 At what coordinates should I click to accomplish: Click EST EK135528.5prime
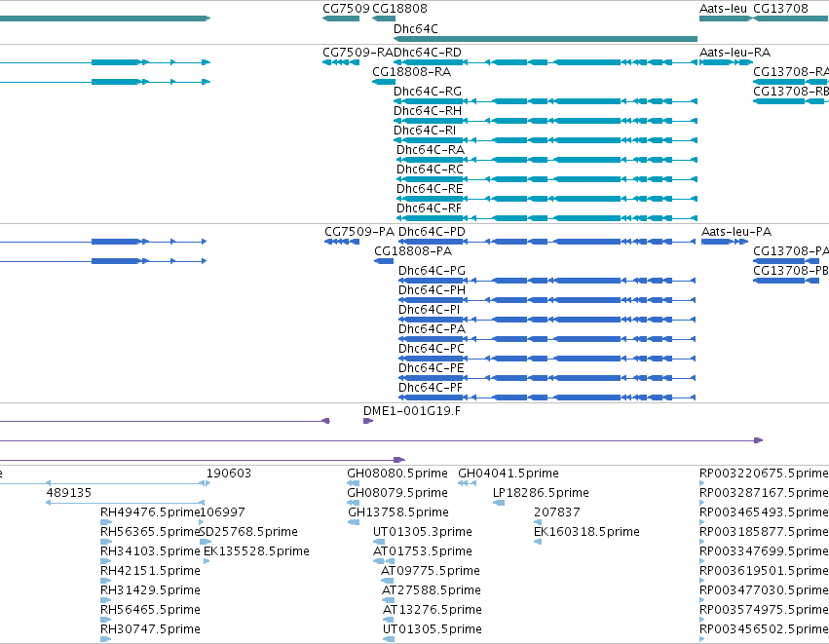click(x=256, y=551)
